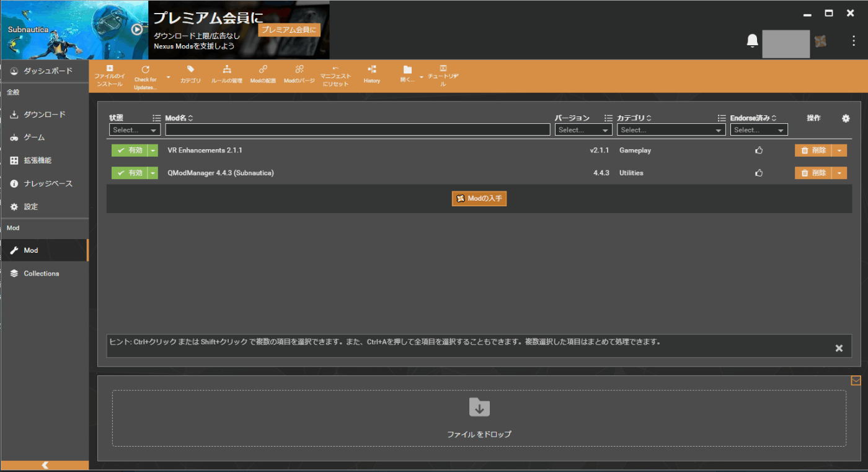Viewport: 868px width, 472px height.
Task: Expand the 開く dropdown arrow
Action: [x=422, y=77]
